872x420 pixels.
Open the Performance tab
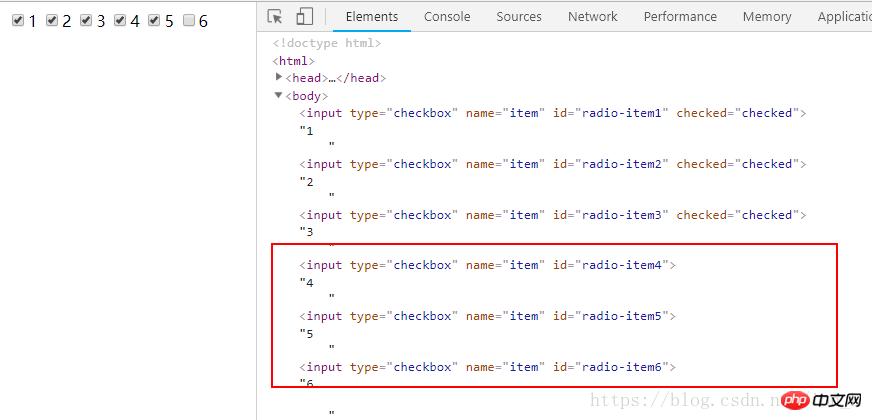(680, 17)
